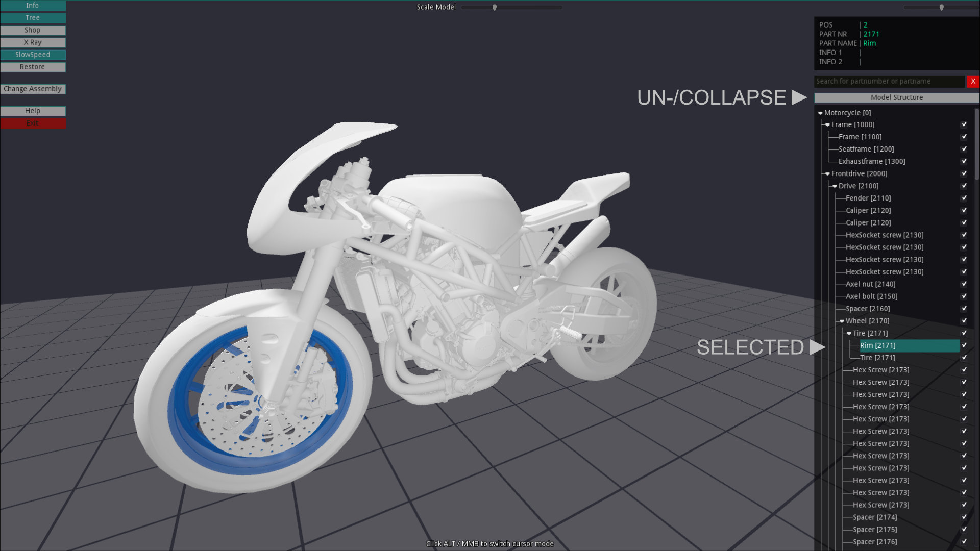Clear search with red X button
Screen dimensions: 980x551
click(973, 81)
